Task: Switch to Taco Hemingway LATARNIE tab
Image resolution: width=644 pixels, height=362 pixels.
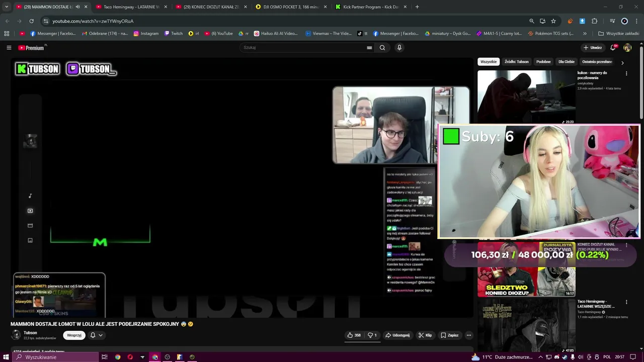Action: (132, 7)
